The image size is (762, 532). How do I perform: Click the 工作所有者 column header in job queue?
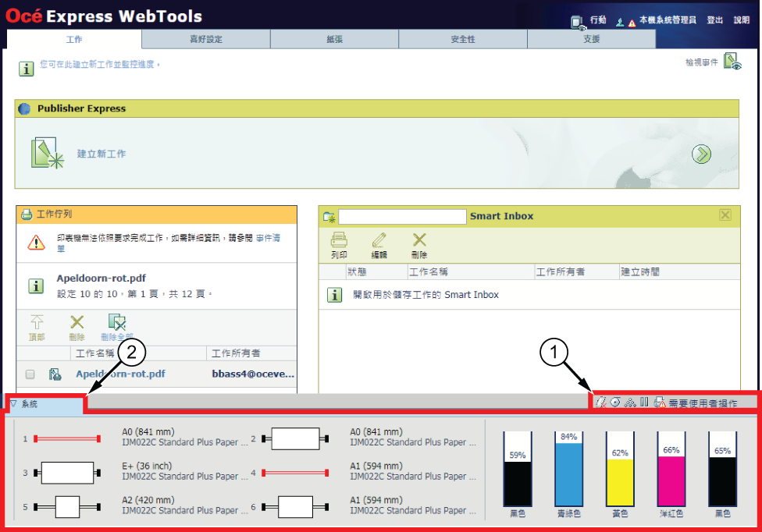pos(251,353)
